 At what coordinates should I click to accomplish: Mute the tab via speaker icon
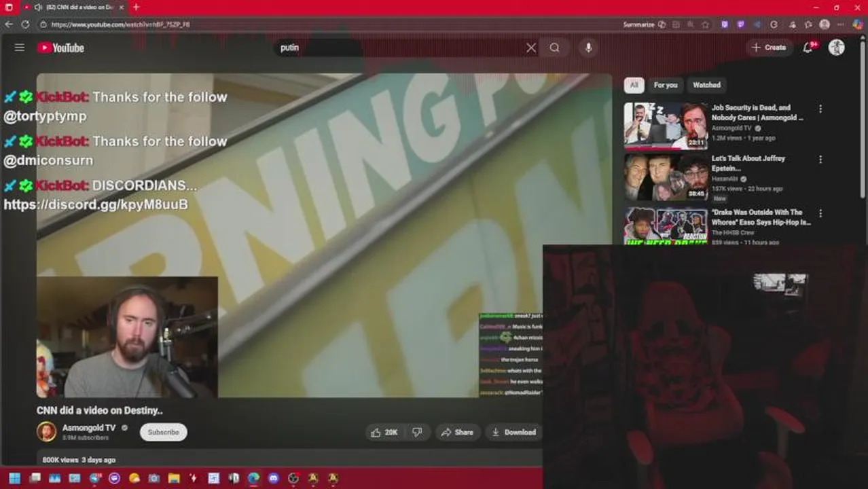39,7
